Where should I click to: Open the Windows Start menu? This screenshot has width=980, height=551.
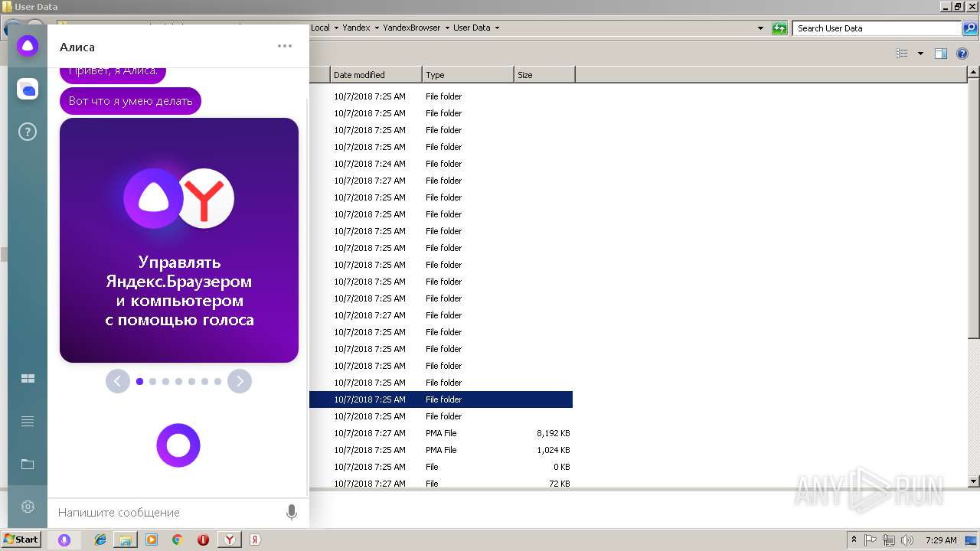(x=21, y=540)
